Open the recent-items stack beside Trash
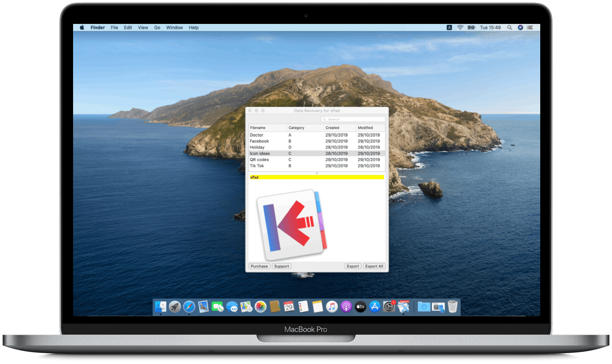The image size is (612, 364). point(438,307)
